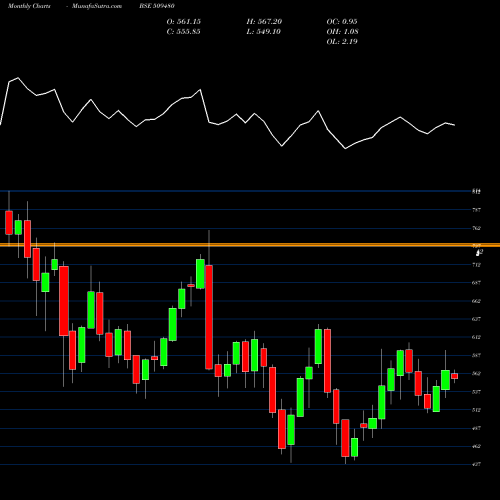Click the 787 price axis label
Viewport: 500px width, 500px height.
click(477, 210)
